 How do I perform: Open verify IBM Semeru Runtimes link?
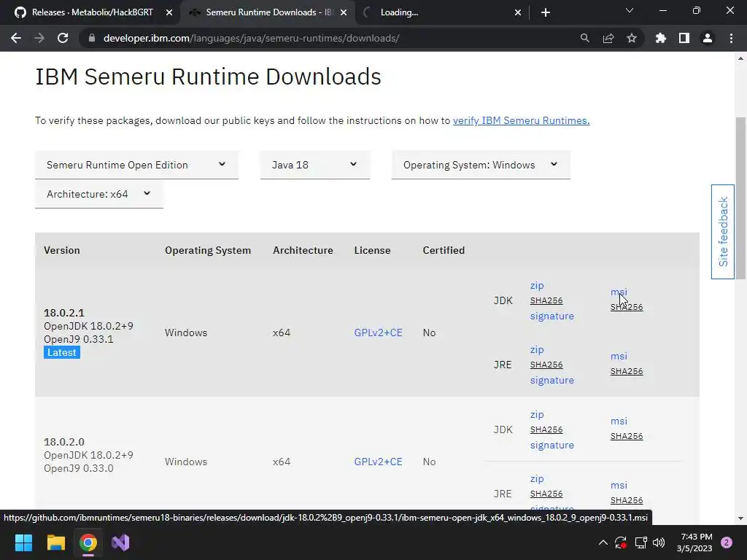pos(521,120)
